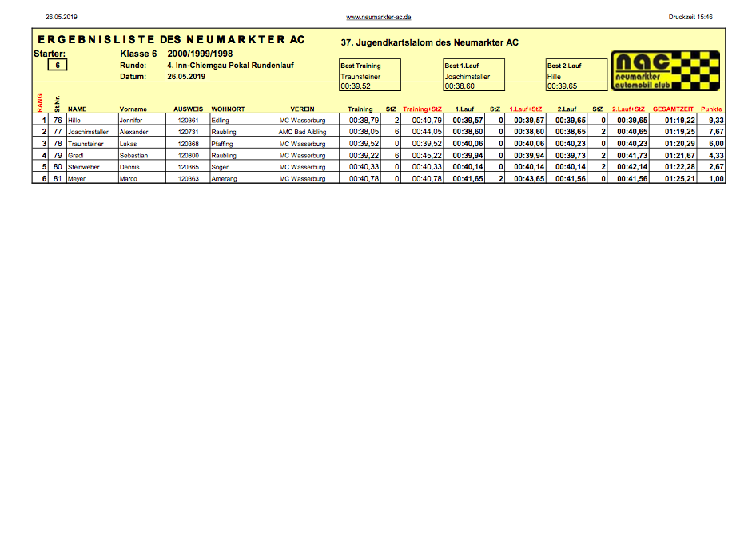Click the points value 7,67

pyautogui.click(x=716, y=132)
